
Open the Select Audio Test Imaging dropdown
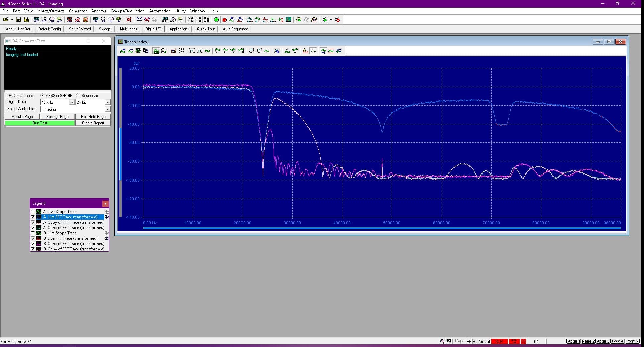(x=107, y=109)
